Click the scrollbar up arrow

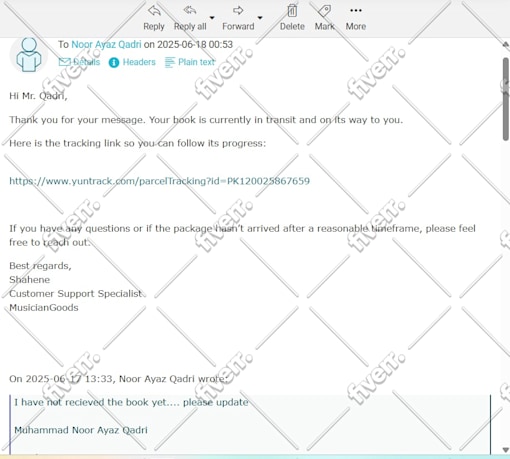pyautogui.click(x=506, y=44)
